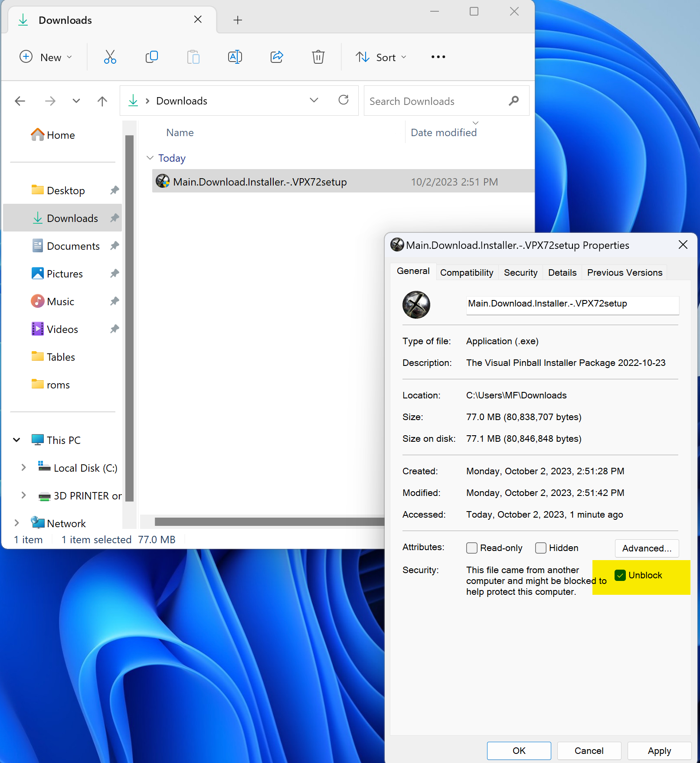Go up one folder level
The width and height of the screenshot is (700, 763).
(102, 101)
